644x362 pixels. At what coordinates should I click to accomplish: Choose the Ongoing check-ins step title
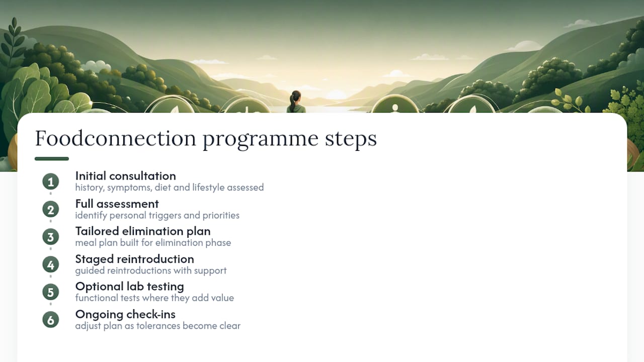click(x=125, y=314)
